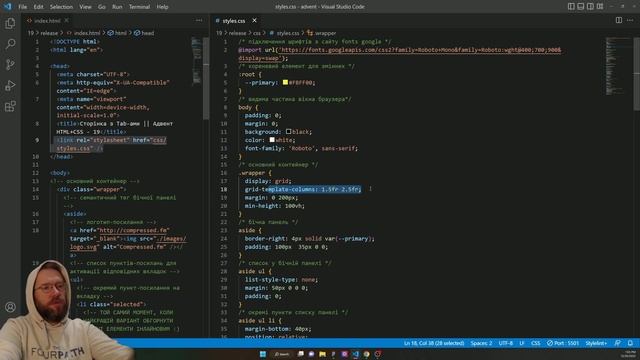Screen dimensions: 640x360
Task: Click 'release' breadcrumb in styles.css editor
Action: (x=238, y=33)
